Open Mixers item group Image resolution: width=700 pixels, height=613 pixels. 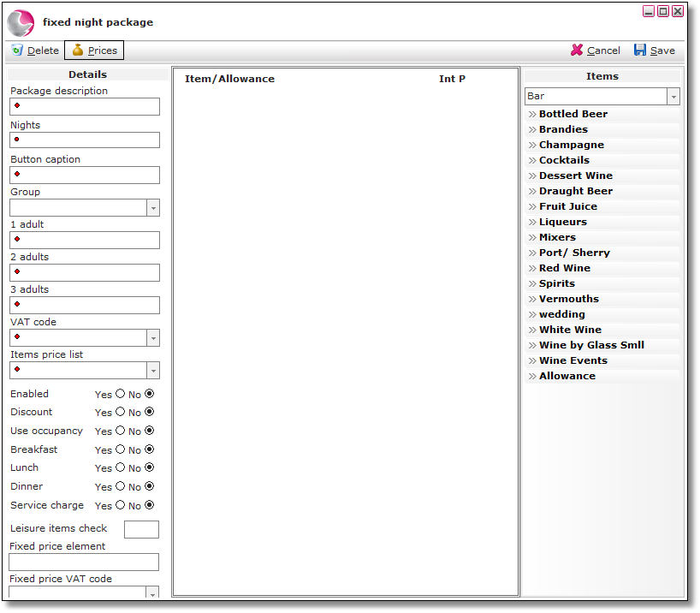602,237
